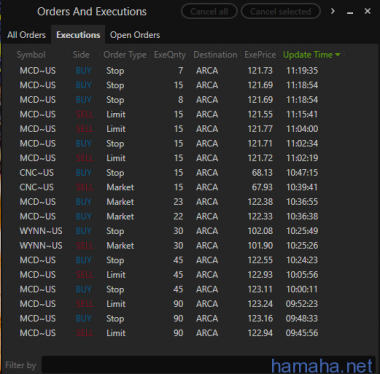This screenshot has width=380, height=374.
Task: Click Market order type at 10:39:41
Action: (x=120, y=187)
